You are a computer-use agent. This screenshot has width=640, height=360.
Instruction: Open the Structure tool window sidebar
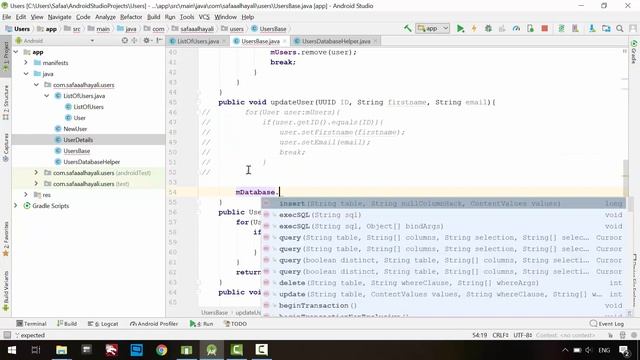tap(6, 103)
